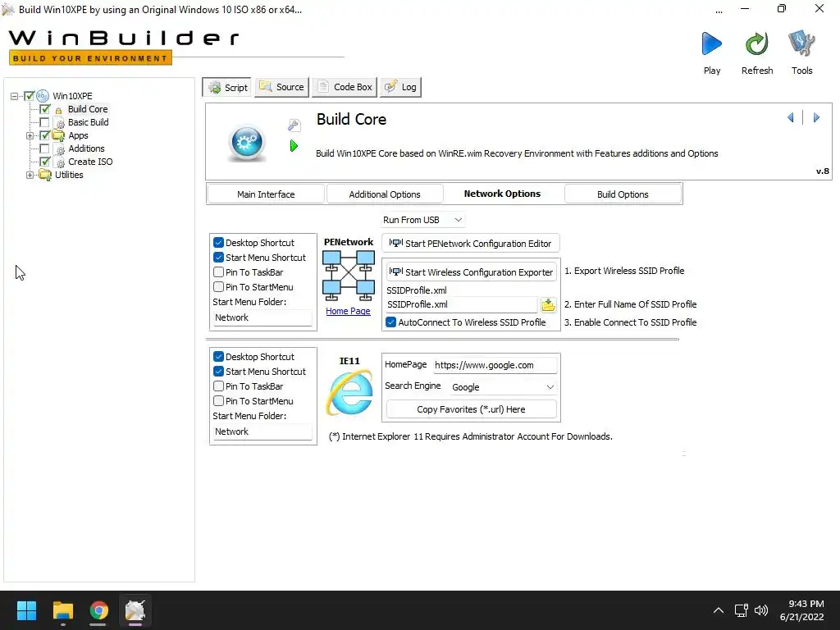The height and width of the screenshot is (630, 840).
Task: Click the Utilities folder icon in tree
Action: pos(45,176)
